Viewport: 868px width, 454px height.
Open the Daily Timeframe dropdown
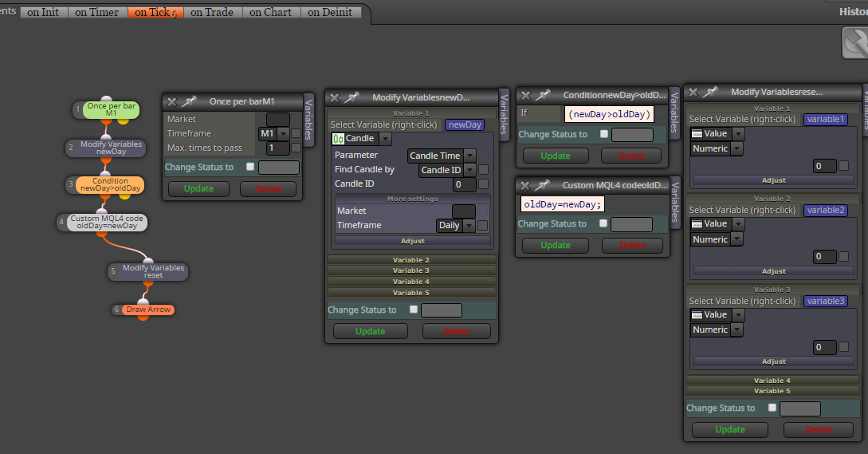click(x=455, y=226)
